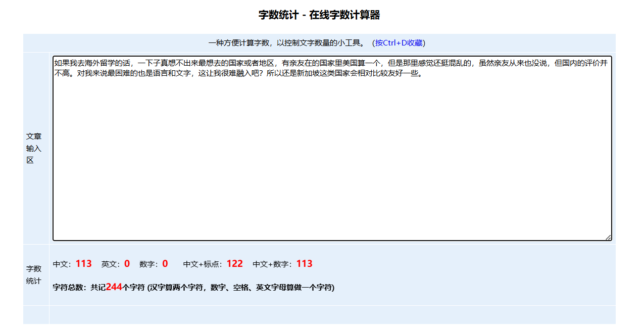Grab the textarea resize handle corner
The image size is (644, 325).
point(608,237)
